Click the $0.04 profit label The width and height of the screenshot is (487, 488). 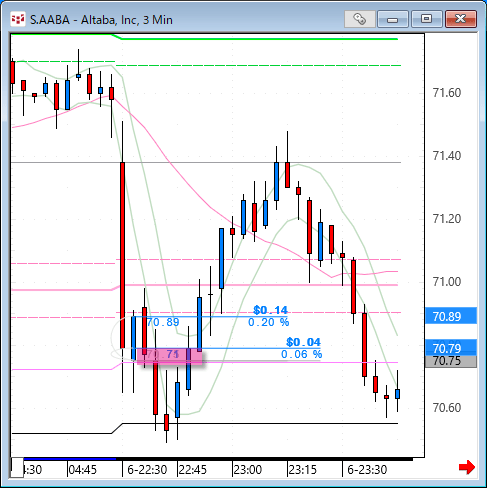[x=303, y=342]
